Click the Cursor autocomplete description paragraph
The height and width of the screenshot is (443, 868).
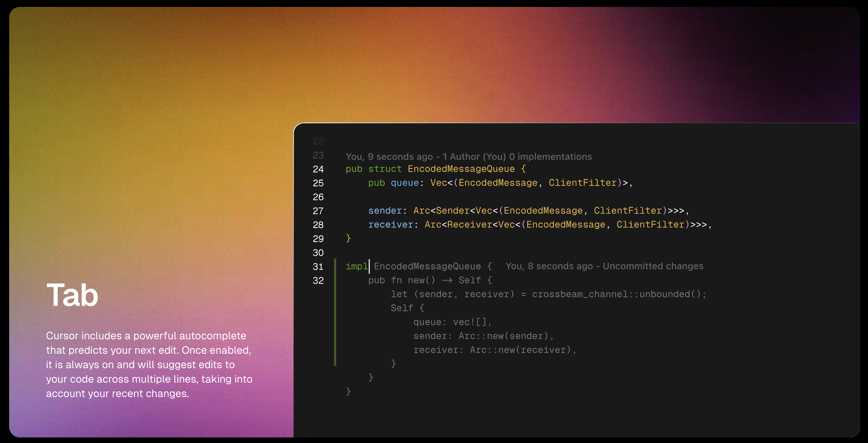coord(149,365)
